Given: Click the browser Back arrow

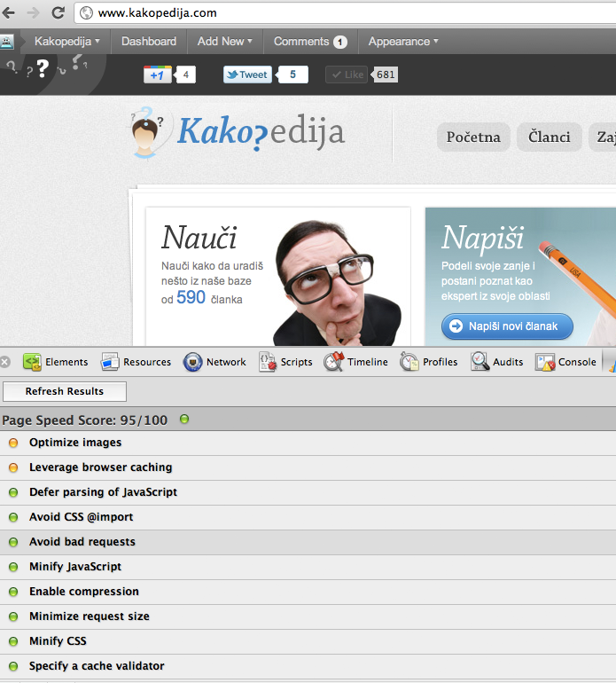Looking at the screenshot, I should pyautogui.click(x=8, y=13).
